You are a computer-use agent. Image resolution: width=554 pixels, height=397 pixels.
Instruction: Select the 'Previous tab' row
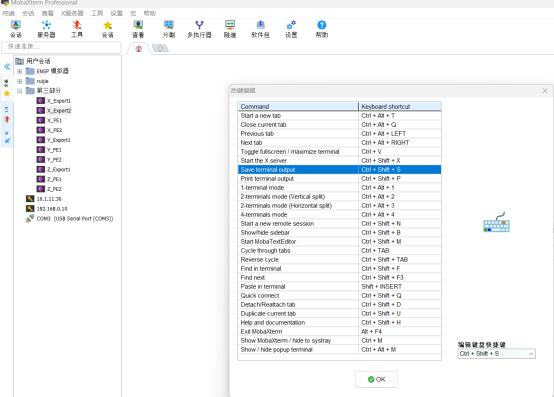click(x=339, y=134)
